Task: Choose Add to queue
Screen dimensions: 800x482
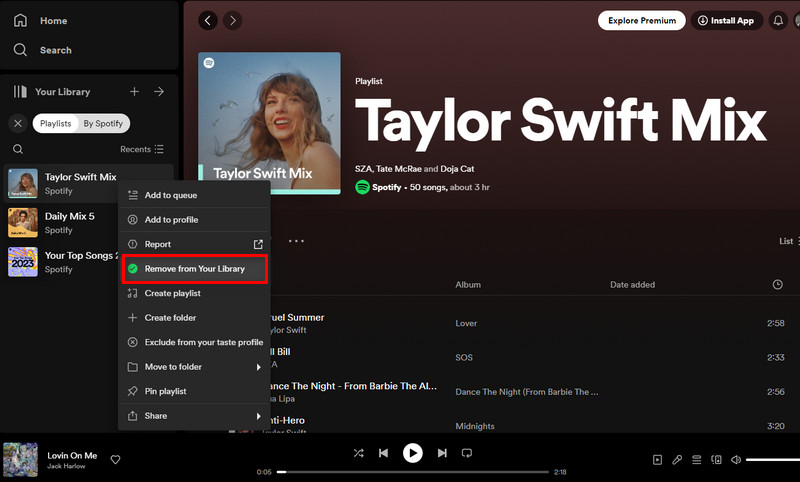Action: click(194, 195)
